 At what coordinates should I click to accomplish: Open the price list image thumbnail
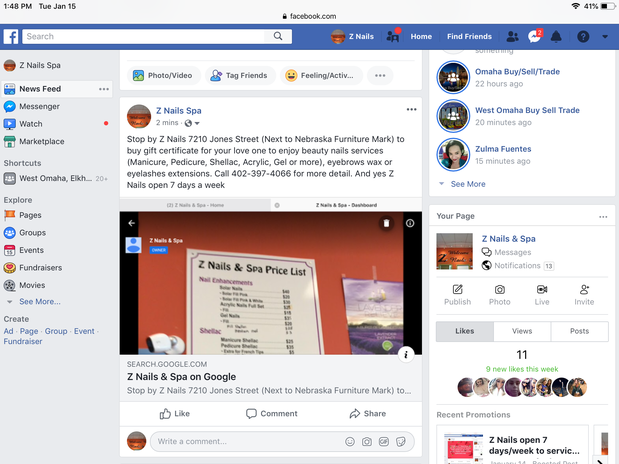point(271,276)
